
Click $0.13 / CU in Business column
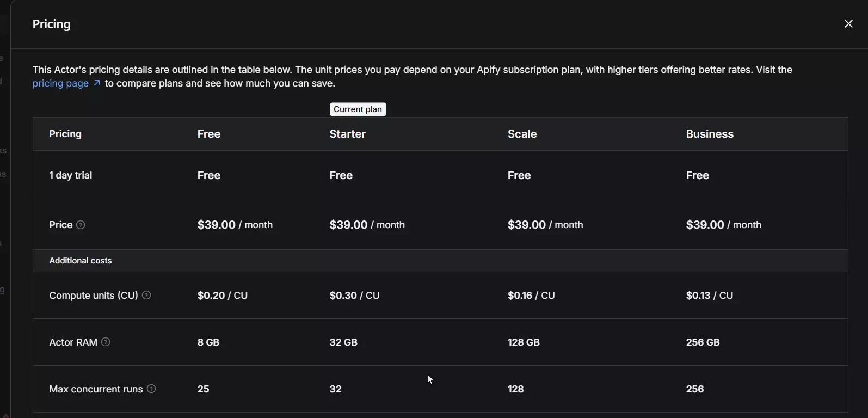click(710, 296)
